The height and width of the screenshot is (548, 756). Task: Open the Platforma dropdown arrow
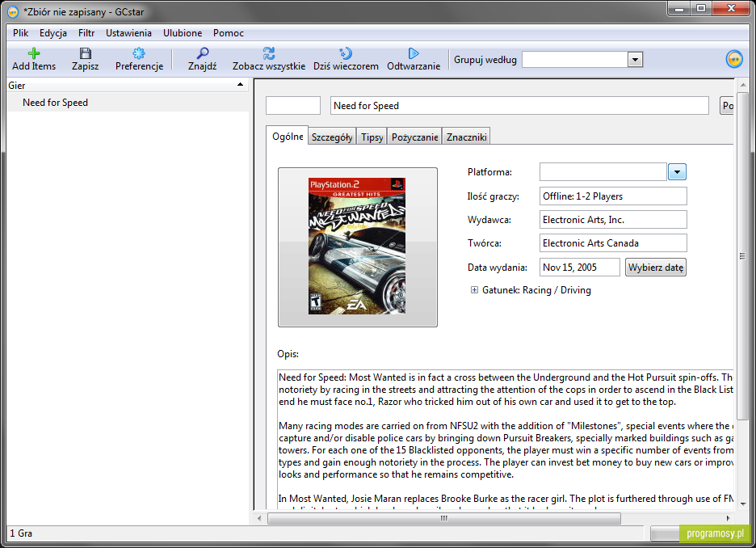point(677,171)
